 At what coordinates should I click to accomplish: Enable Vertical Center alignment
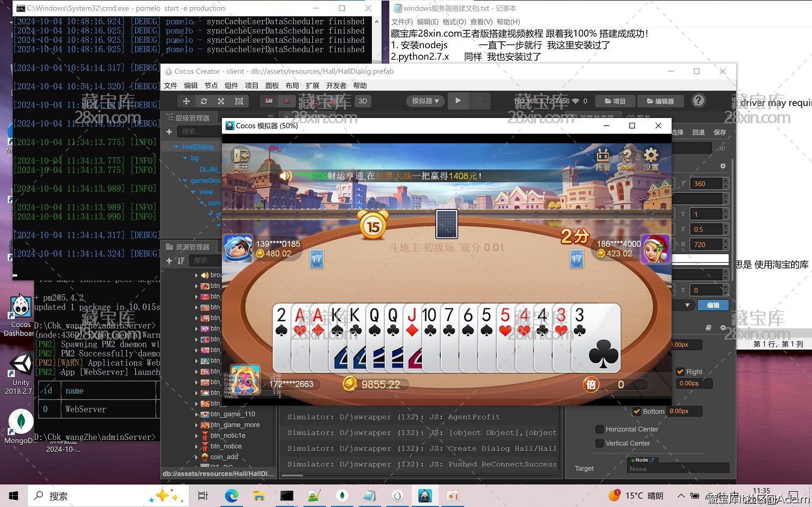pyautogui.click(x=600, y=443)
